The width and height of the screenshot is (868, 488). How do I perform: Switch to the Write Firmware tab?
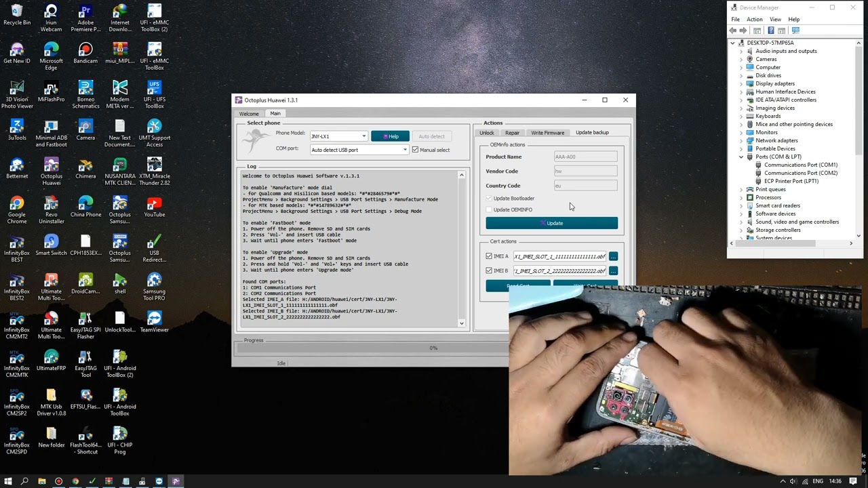click(x=547, y=133)
